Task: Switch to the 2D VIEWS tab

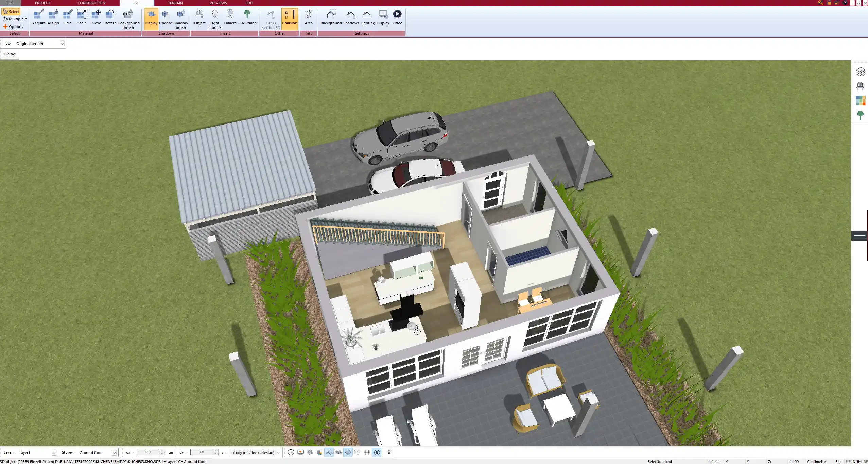Action: point(218,3)
